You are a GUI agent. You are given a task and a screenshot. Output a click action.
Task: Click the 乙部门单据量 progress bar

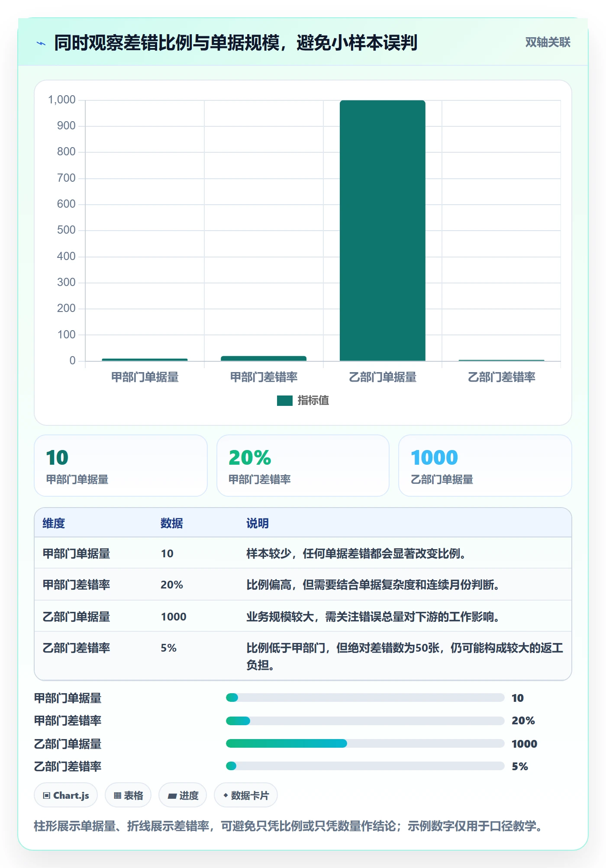(x=365, y=743)
